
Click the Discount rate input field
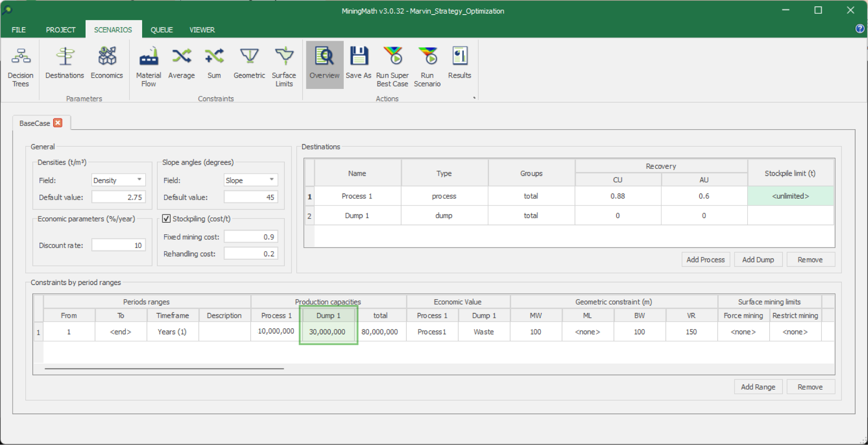click(x=118, y=245)
